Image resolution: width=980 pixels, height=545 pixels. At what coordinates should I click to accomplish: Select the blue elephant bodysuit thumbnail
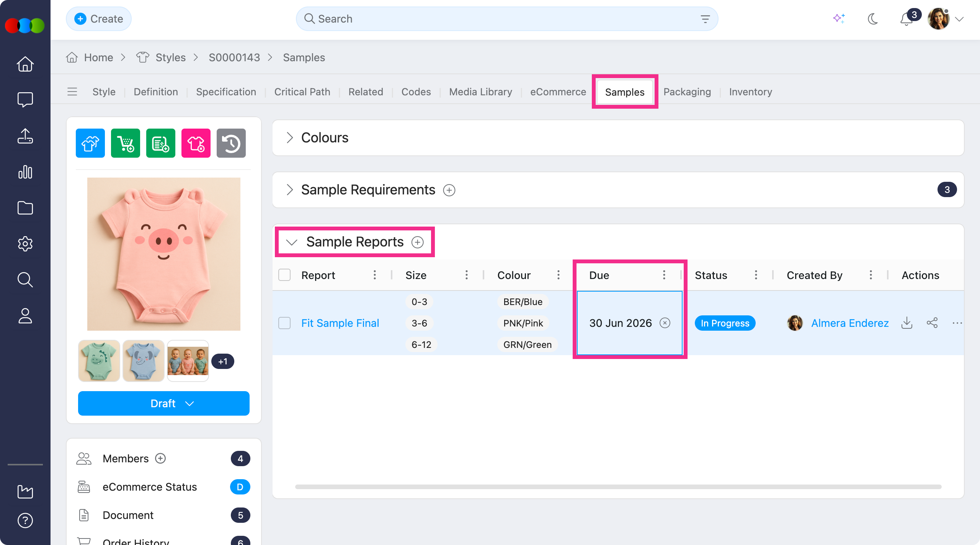click(144, 361)
